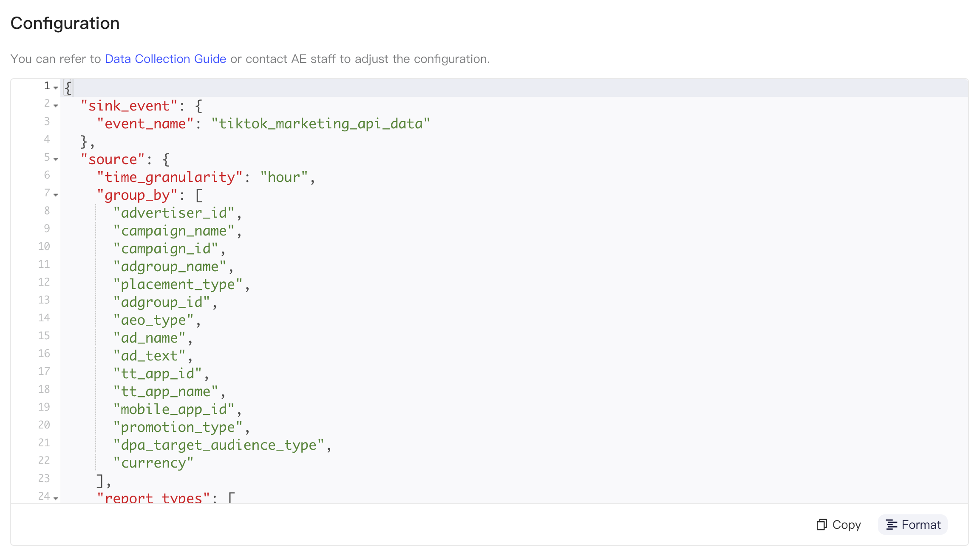Image resolution: width=980 pixels, height=556 pixels.
Task: Click the "dpa_target_audience_type" entry
Action: [218, 445]
